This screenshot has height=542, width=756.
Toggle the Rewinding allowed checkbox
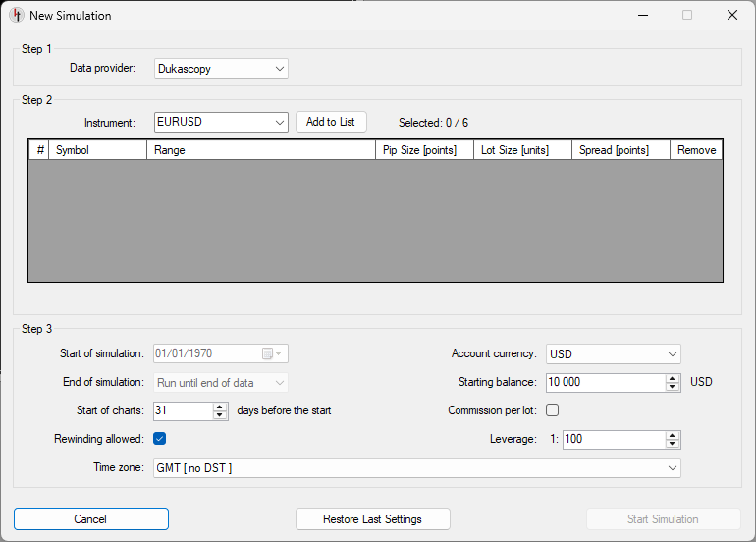coord(160,438)
